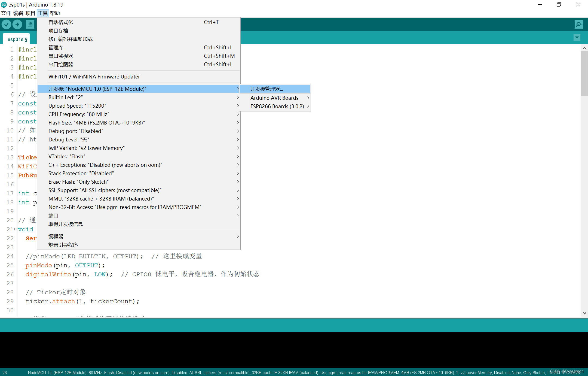Open the 文件 menu
This screenshot has width=588, height=376.
6,13
